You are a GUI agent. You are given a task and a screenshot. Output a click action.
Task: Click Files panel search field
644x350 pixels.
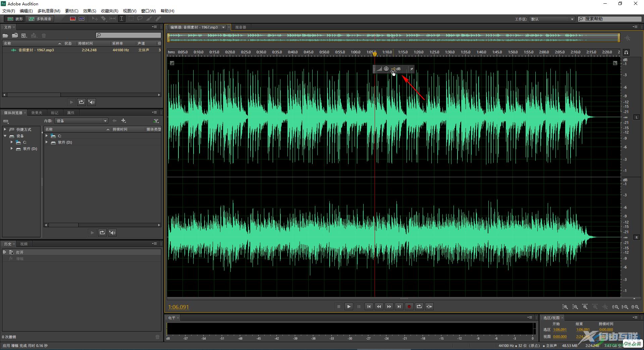128,35
